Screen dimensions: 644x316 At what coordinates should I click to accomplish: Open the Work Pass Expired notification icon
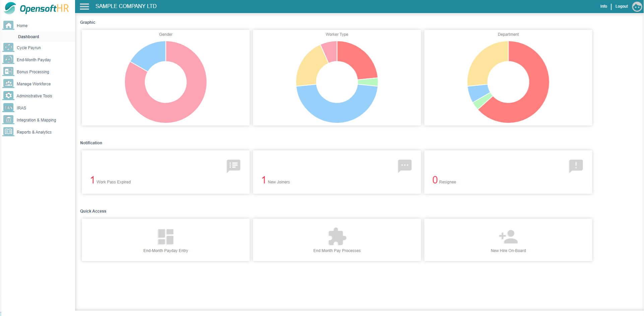click(233, 166)
